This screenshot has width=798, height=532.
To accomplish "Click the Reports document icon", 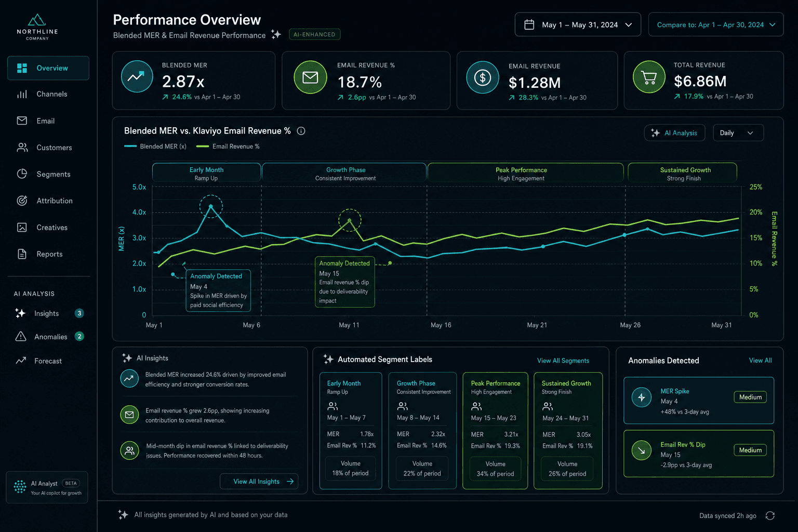I will click(x=22, y=254).
